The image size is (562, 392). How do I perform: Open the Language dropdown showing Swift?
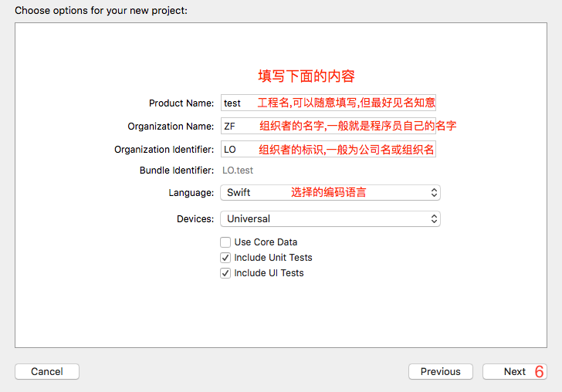tap(330, 193)
